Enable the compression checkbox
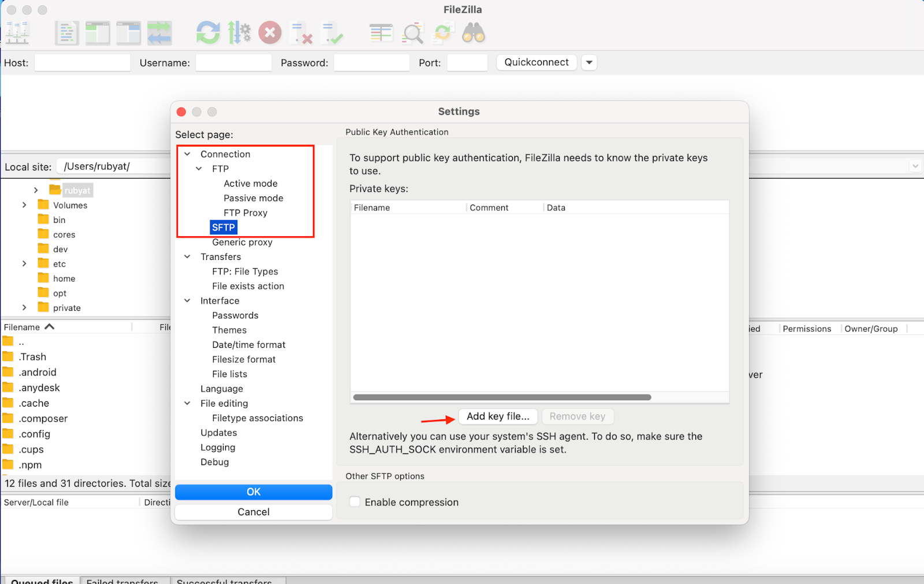Screen dimensions: 924x584 point(355,502)
